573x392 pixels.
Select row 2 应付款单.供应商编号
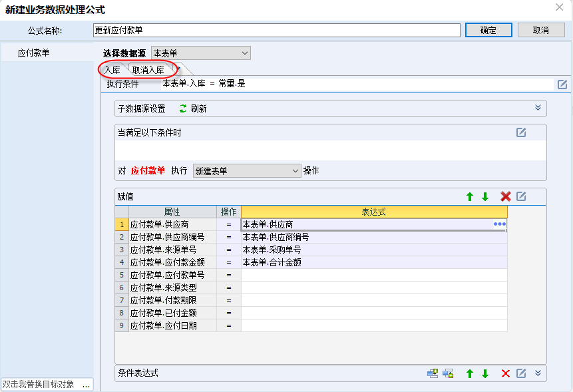(172, 238)
